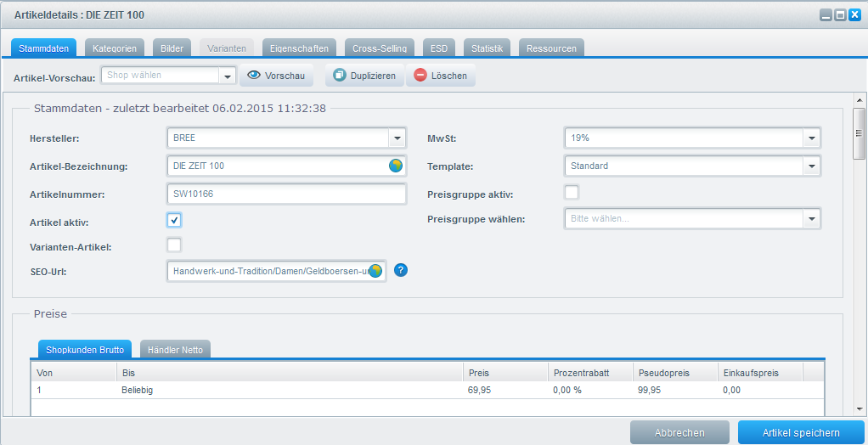Enable the Varianten-Artikel checkbox

pos(174,245)
